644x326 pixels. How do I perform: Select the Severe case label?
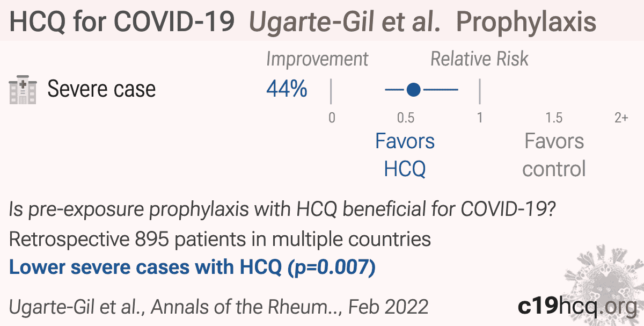(x=101, y=89)
